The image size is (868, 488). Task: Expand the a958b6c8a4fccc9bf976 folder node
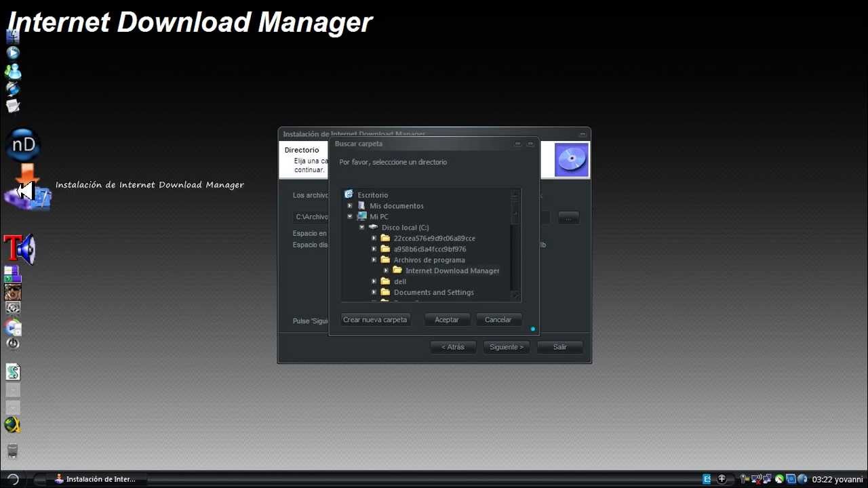pyautogui.click(x=374, y=249)
